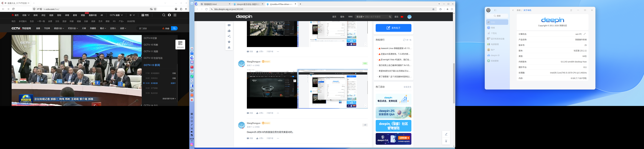The image size is (644, 149).
Task: Open the 栏目大全 dropdown
Action: click(x=73, y=28)
